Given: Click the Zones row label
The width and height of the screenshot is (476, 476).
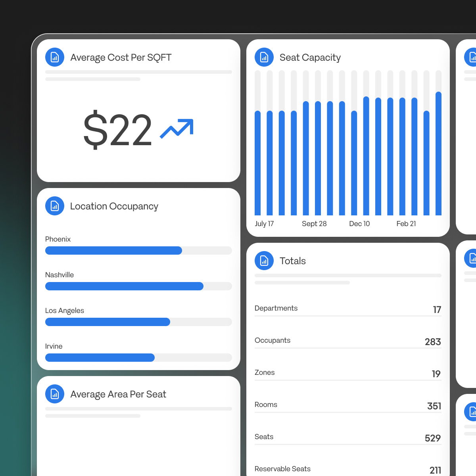Looking at the screenshot, I should point(265,372).
